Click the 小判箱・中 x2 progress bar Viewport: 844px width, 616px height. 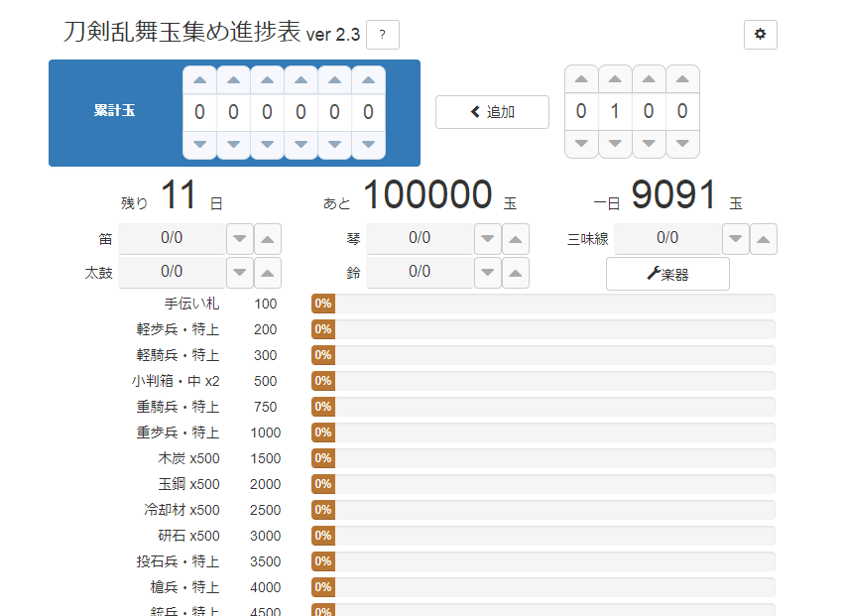543,381
